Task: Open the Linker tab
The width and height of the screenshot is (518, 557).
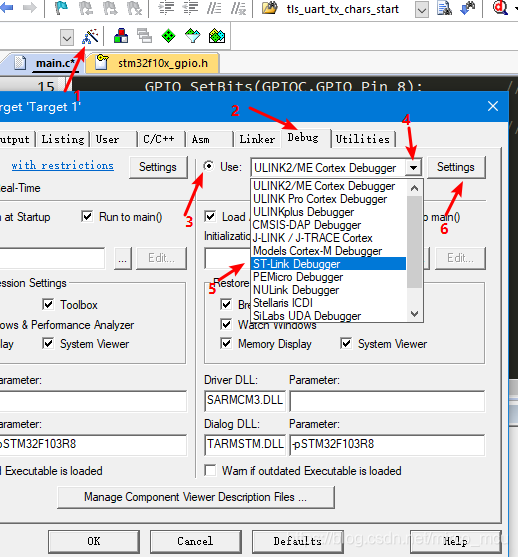Action: click(257, 139)
